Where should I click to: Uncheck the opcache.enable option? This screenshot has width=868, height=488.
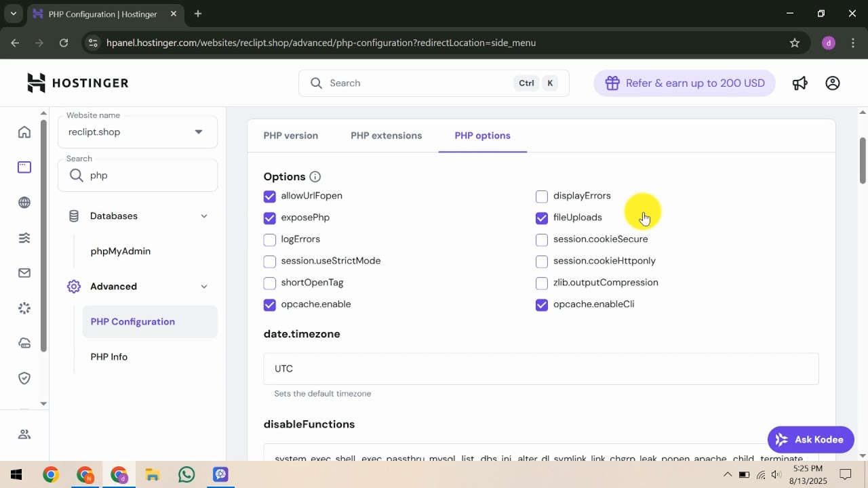click(x=270, y=305)
